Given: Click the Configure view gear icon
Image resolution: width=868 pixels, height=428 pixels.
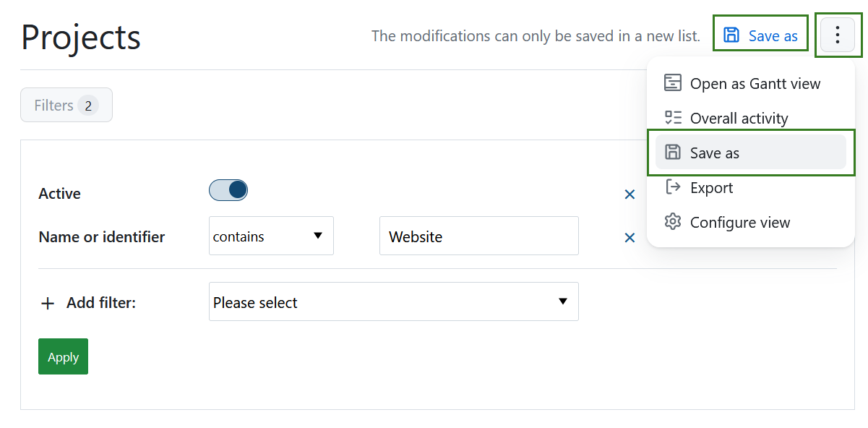Looking at the screenshot, I should click(673, 222).
